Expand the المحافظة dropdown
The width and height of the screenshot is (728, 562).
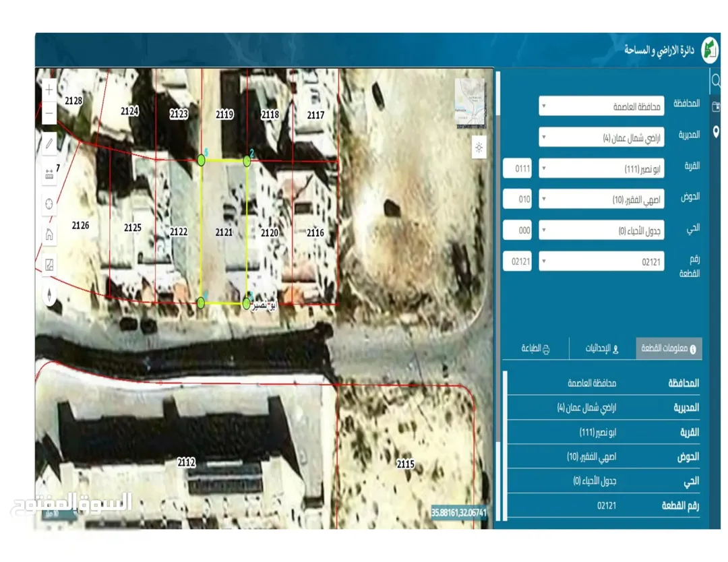(601, 106)
